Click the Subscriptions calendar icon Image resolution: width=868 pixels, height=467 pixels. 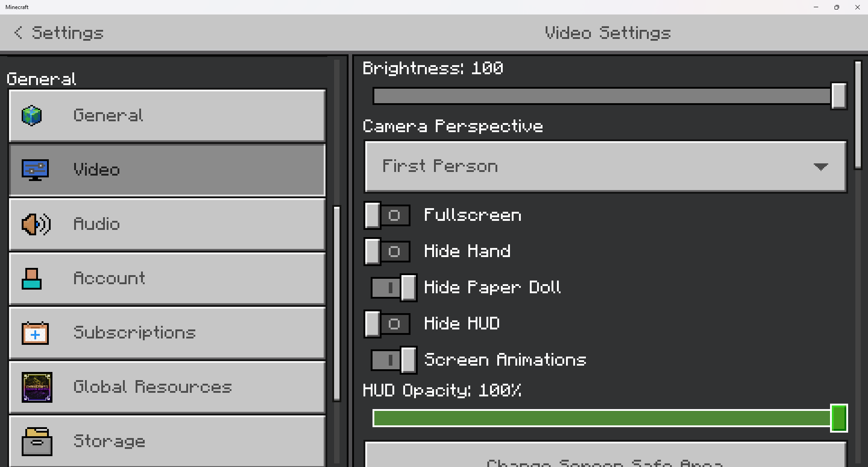(35, 333)
